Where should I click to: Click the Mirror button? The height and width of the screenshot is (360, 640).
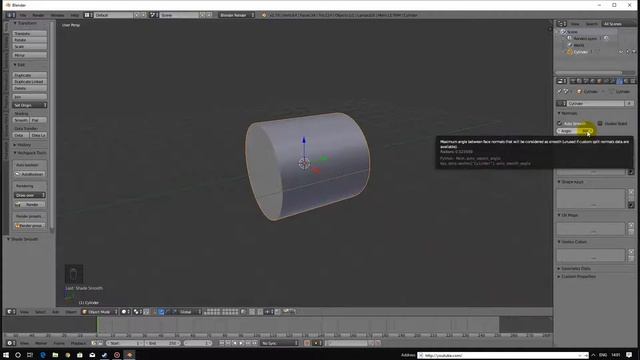(x=30, y=55)
